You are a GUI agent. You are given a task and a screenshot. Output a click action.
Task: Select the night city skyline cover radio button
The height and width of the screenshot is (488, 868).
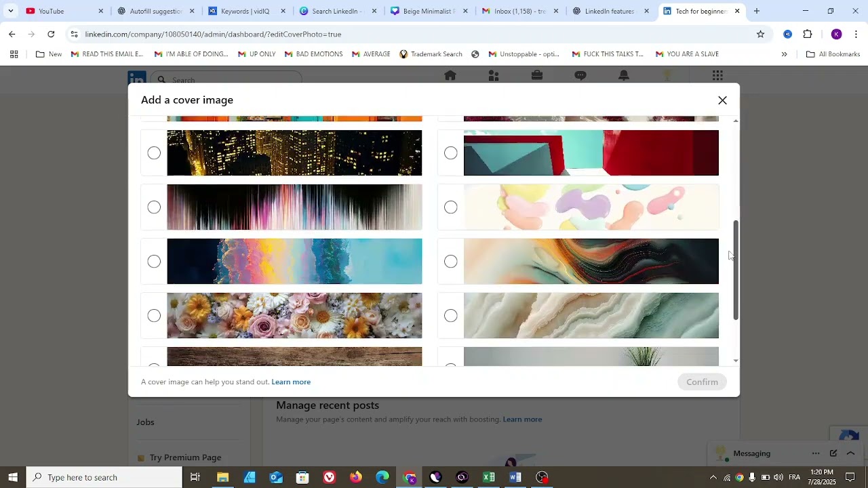coord(154,153)
